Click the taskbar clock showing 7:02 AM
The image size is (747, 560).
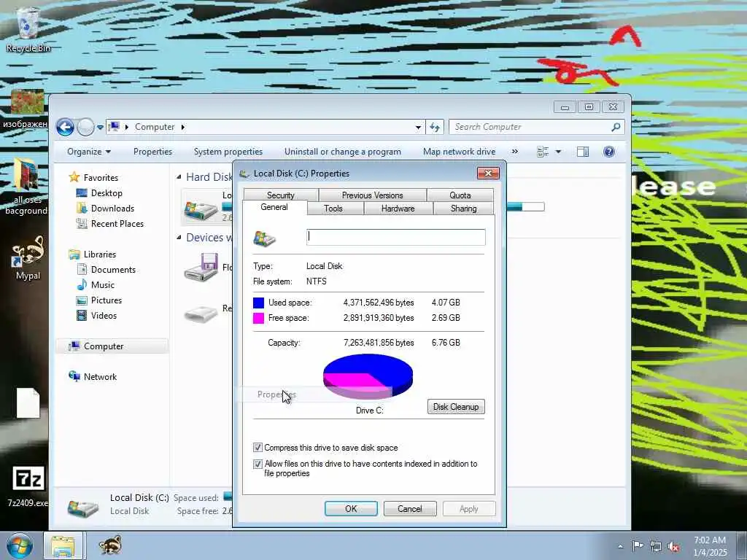click(710, 546)
